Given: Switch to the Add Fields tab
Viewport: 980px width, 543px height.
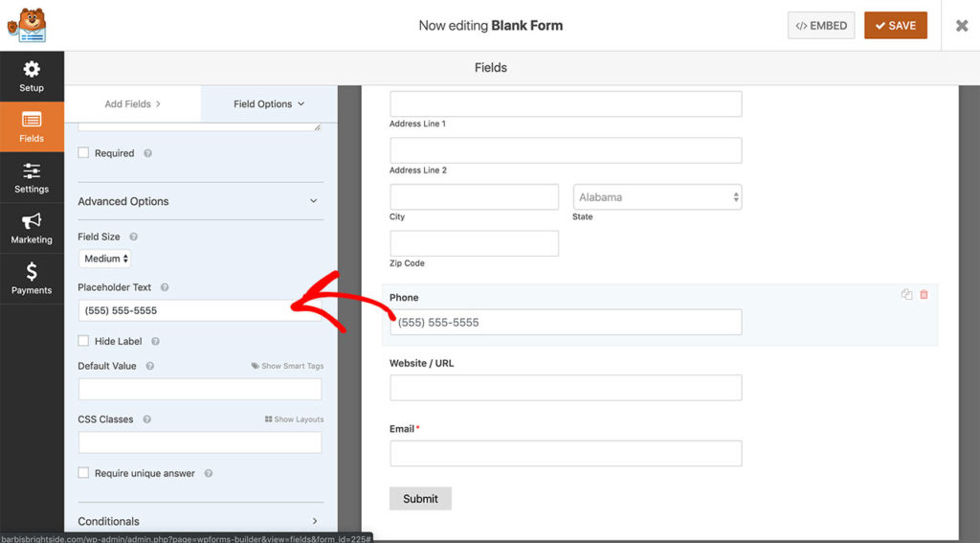Looking at the screenshot, I should click(132, 103).
